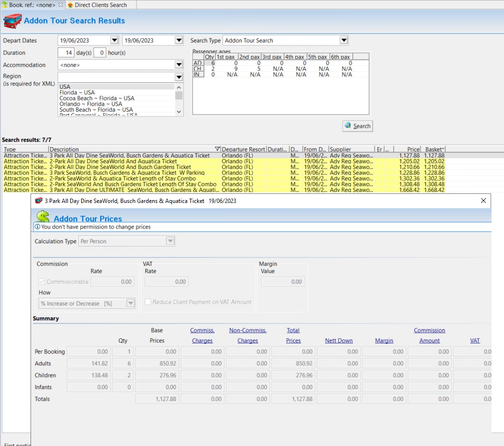Select the Book. ref. tab
Image resolution: width=504 pixels, height=446 pixels.
(x=32, y=5)
